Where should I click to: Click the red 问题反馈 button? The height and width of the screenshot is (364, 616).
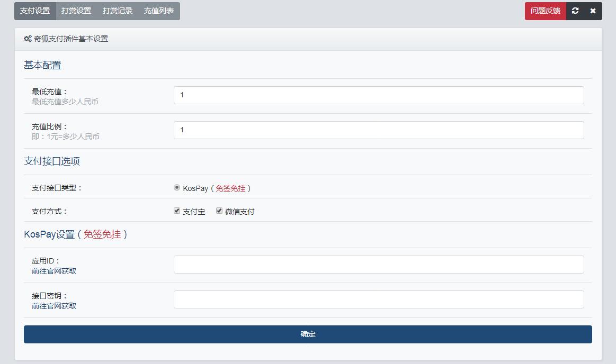(x=545, y=11)
